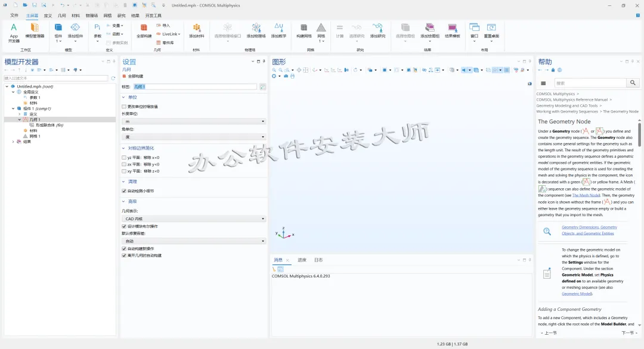The width and height of the screenshot is (644, 349).
Task: Click the 构建网格 ribbon icon
Action: pyautogui.click(x=304, y=31)
